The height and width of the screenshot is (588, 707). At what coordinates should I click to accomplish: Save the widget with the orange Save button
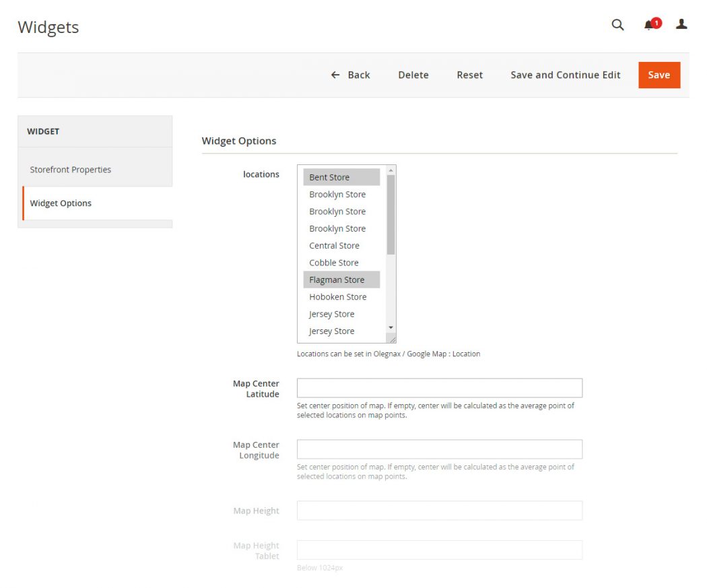(659, 75)
